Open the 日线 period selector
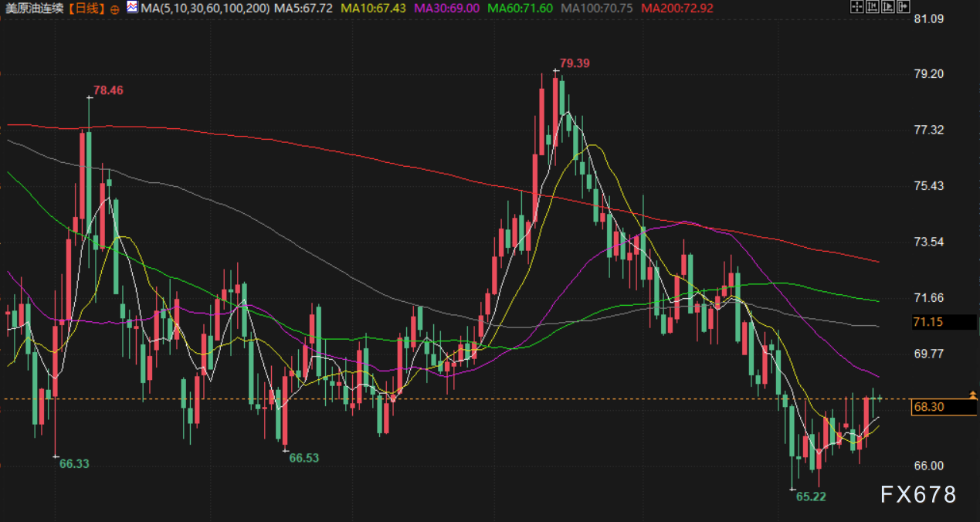The height and width of the screenshot is (522, 980). (83, 8)
